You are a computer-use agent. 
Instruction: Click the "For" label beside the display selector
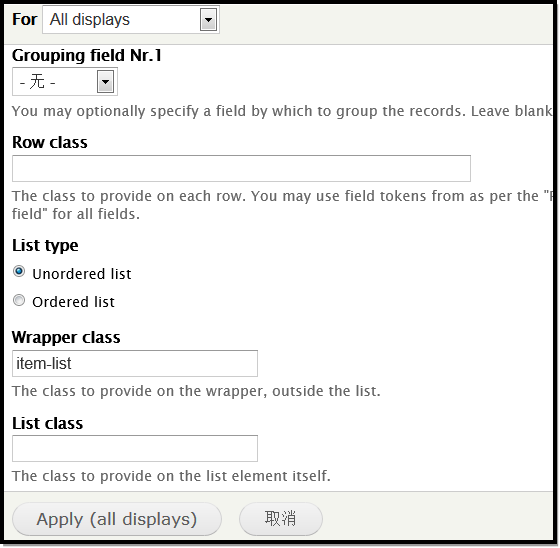coord(24,19)
